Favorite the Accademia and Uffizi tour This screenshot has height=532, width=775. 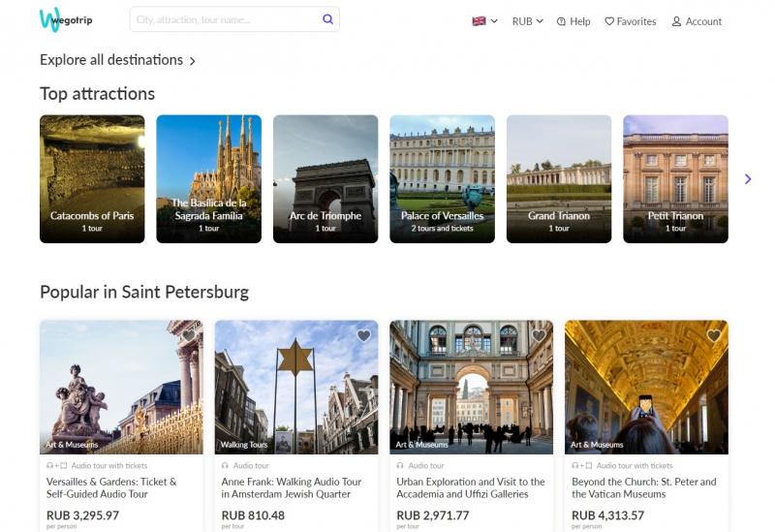539,336
